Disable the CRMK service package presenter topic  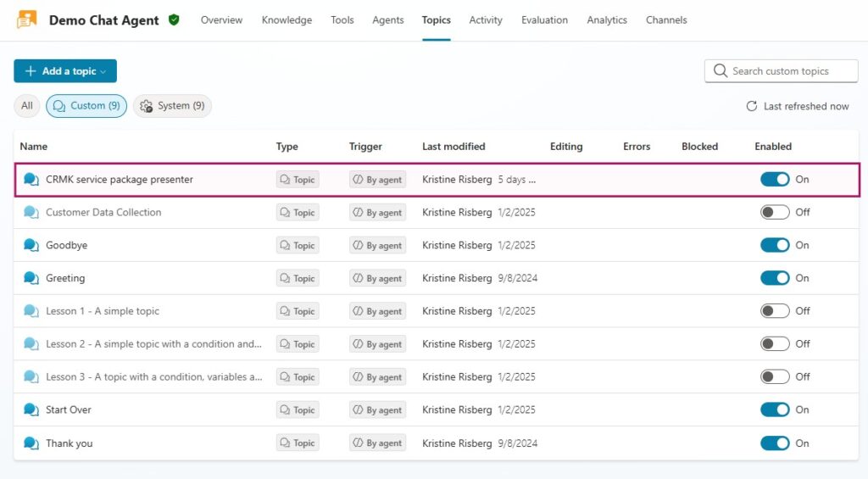[775, 179]
